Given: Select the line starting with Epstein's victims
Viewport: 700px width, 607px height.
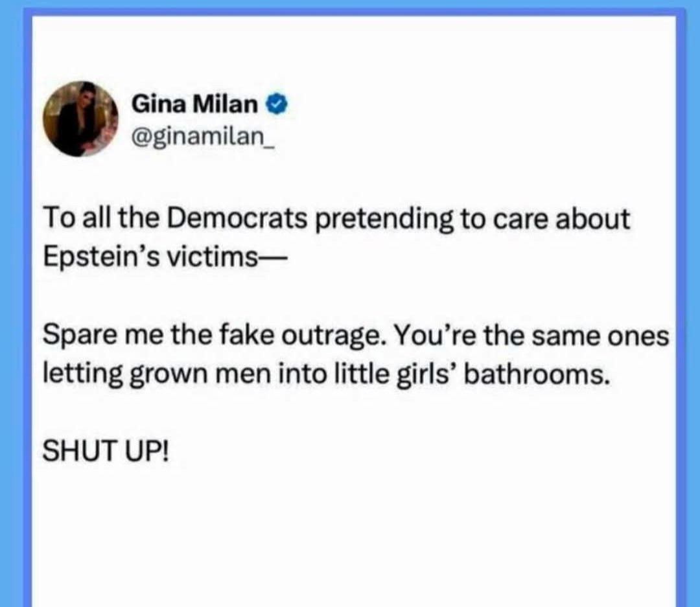Looking at the screenshot, I should tap(163, 257).
